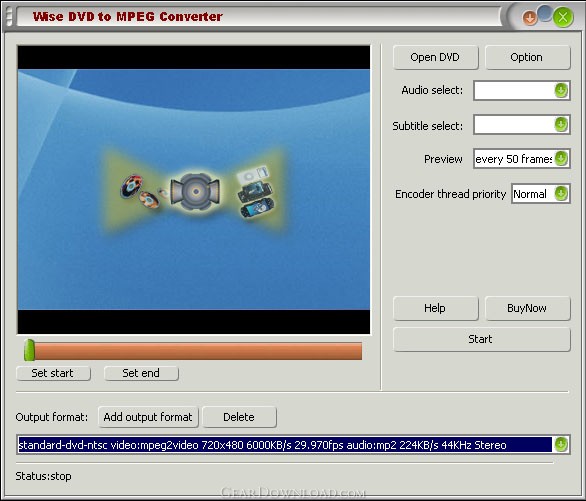Click the BuyNow button
Image resolution: width=586 pixels, height=501 pixels.
(527, 308)
